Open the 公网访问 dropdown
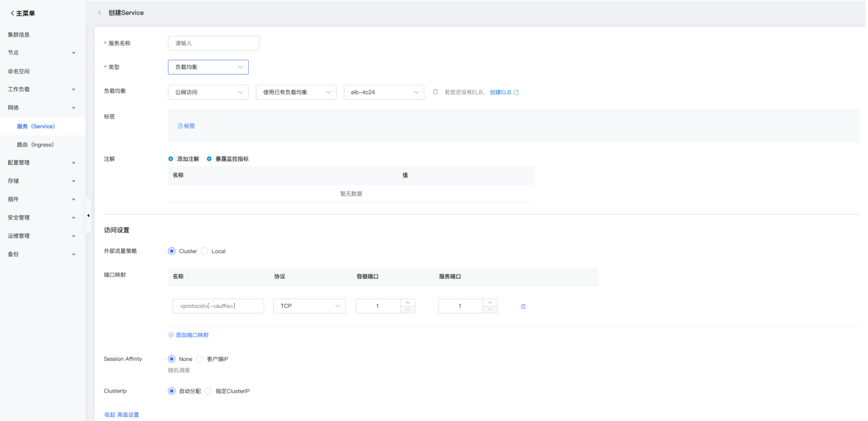The height and width of the screenshot is (421, 868). pyautogui.click(x=208, y=92)
